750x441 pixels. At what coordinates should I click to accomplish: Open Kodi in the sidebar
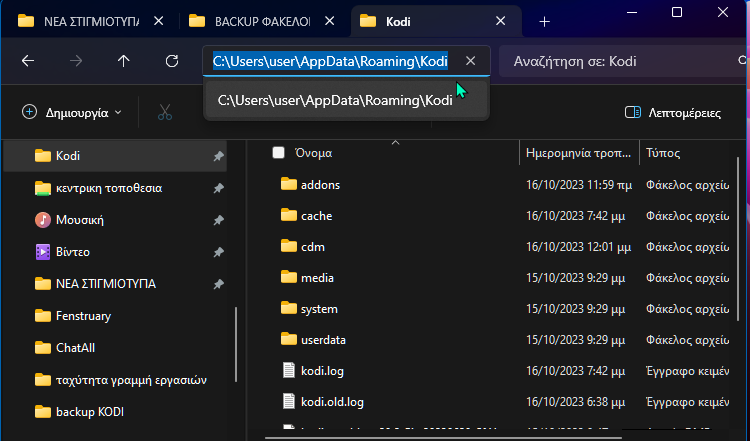[115, 156]
